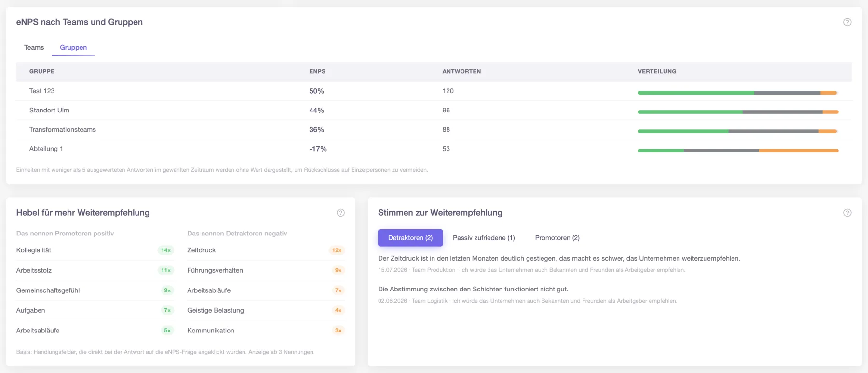Click the Zeitdruck detractor topic
Screen dimensions: 868x373
(x=202, y=250)
